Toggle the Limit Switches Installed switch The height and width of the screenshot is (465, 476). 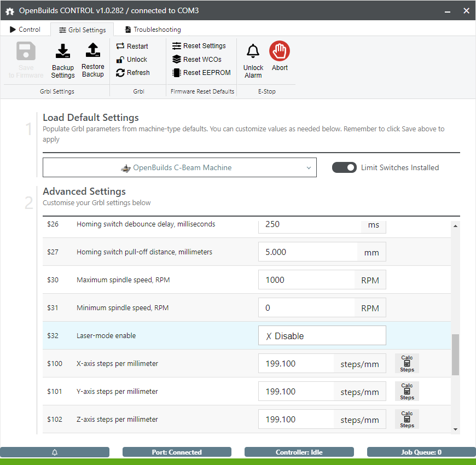pyautogui.click(x=344, y=167)
